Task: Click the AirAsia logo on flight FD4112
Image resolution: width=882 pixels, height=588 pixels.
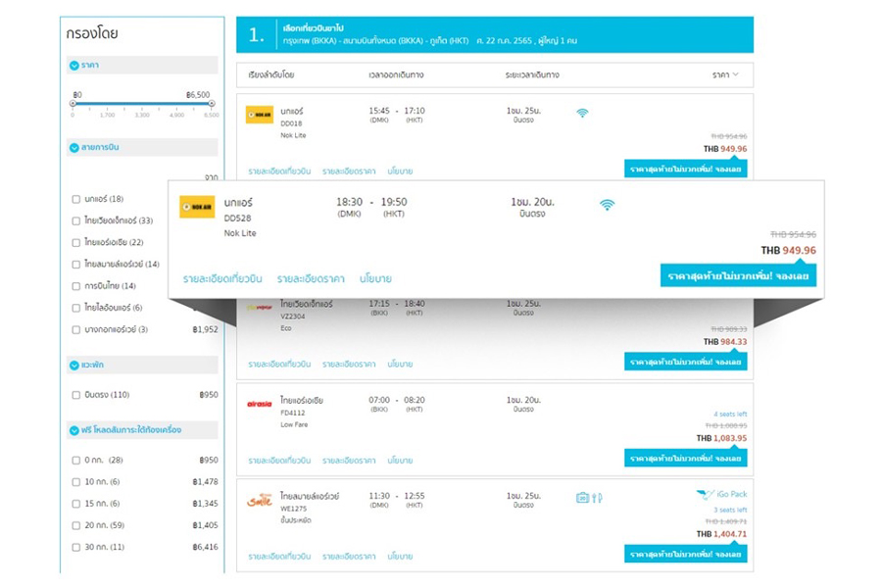Action: tap(260, 403)
